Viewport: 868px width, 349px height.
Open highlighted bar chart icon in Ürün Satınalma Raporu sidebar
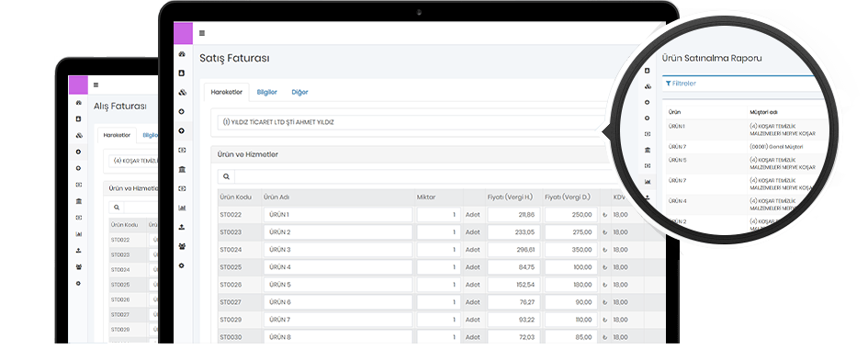click(x=648, y=182)
